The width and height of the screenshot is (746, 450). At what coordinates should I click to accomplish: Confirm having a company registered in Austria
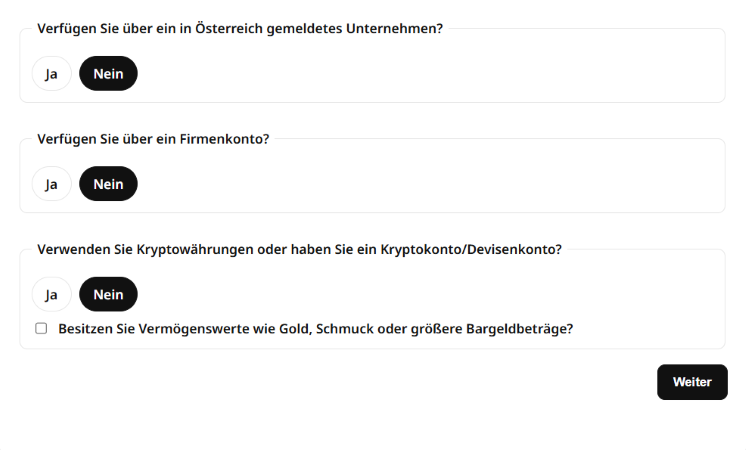tap(51, 74)
